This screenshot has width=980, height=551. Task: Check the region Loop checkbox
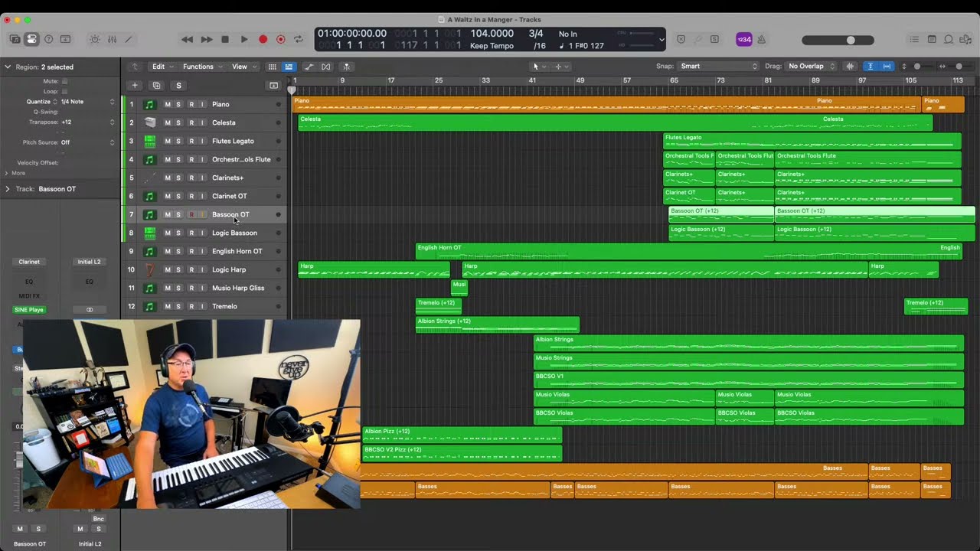(64, 91)
